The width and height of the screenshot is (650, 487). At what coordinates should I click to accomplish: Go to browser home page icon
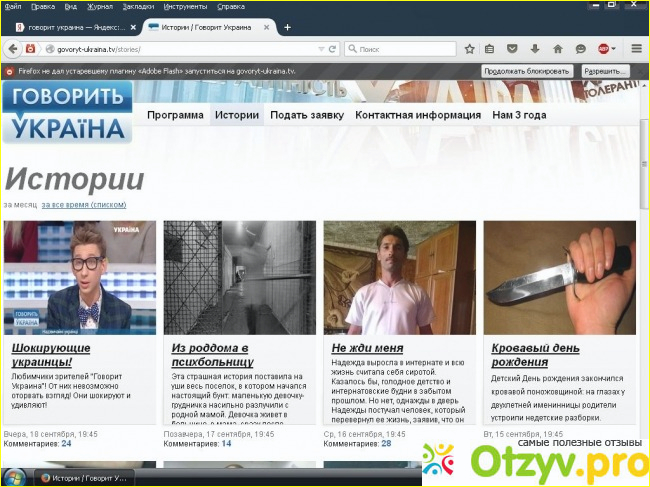pos(558,48)
